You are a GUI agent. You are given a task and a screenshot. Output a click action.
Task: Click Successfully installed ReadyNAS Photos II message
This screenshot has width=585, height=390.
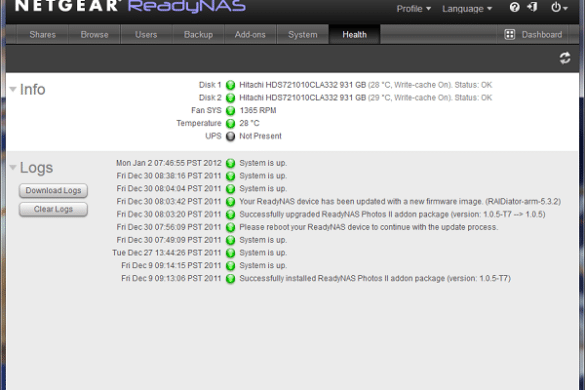[x=375, y=278]
